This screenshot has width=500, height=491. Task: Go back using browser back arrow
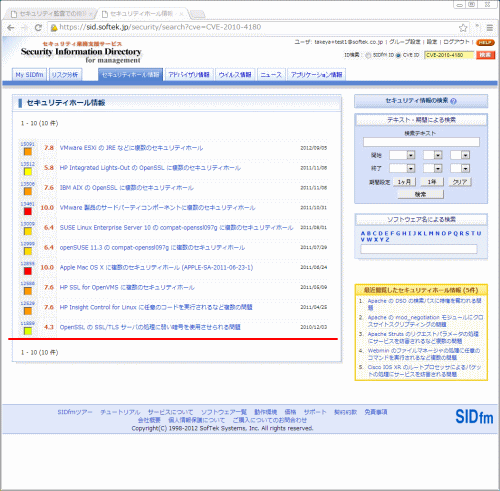click(x=11, y=27)
